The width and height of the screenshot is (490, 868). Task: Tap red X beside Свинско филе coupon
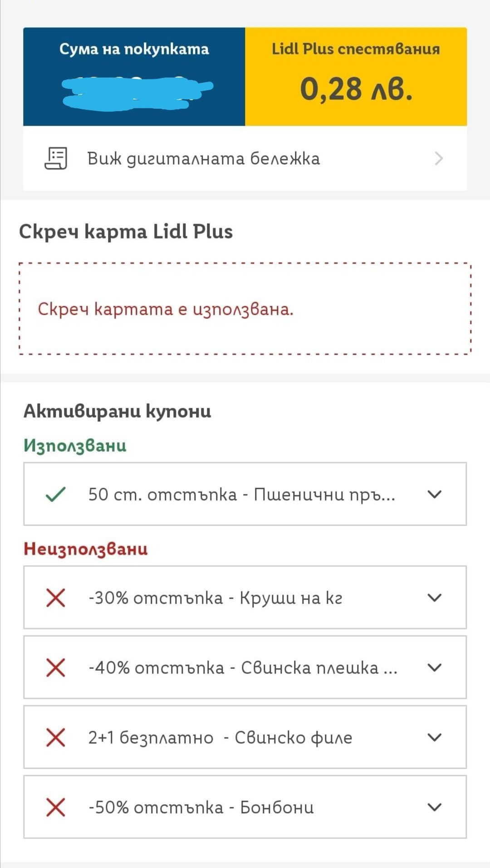point(55,737)
